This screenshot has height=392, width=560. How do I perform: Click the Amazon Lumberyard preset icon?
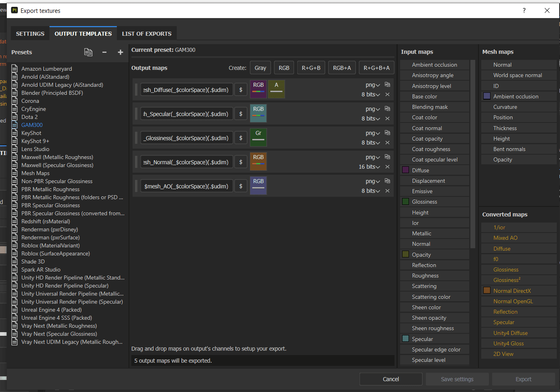15,69
